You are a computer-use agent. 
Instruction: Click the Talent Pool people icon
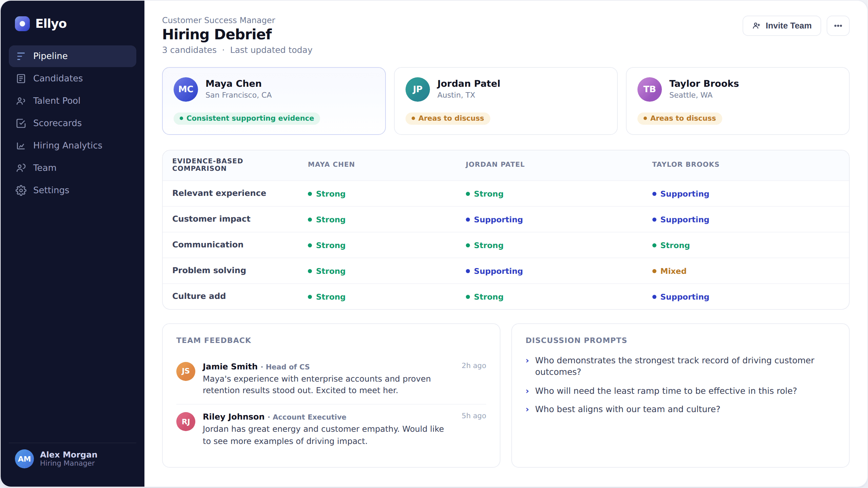pos(21,101)
